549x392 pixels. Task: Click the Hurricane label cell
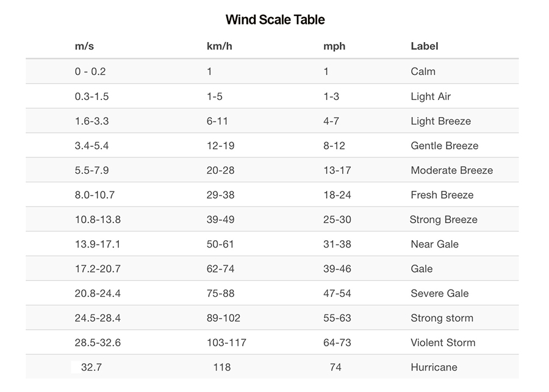434,368
